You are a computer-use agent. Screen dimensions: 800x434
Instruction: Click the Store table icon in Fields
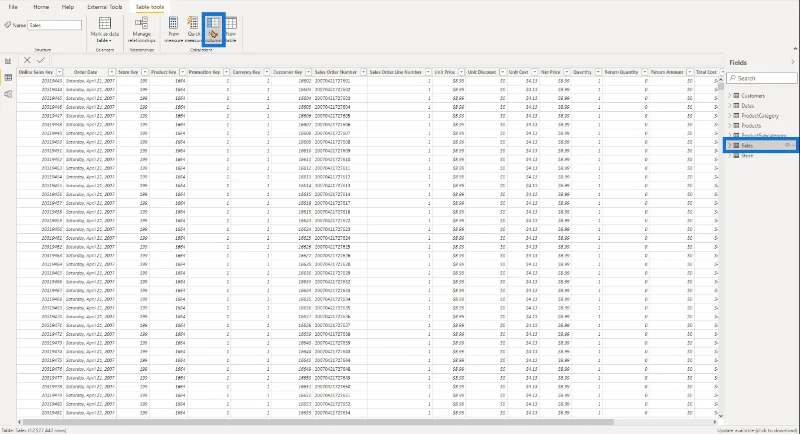[736, 156]
